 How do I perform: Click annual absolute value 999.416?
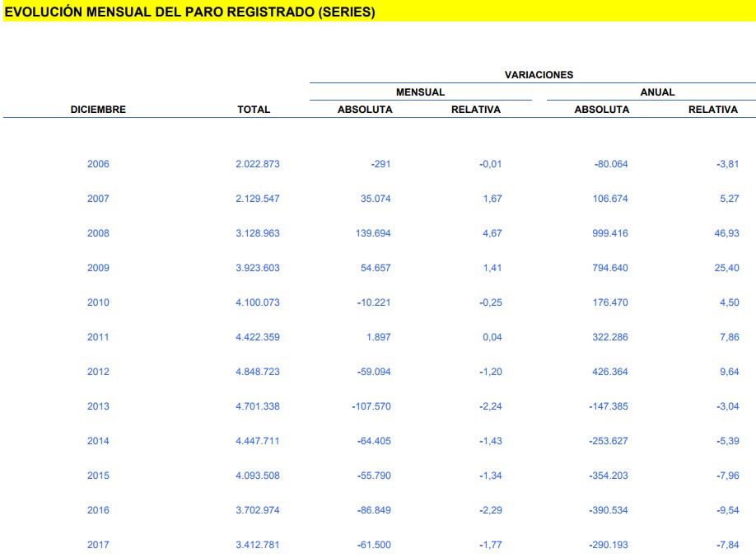[610, 233]
